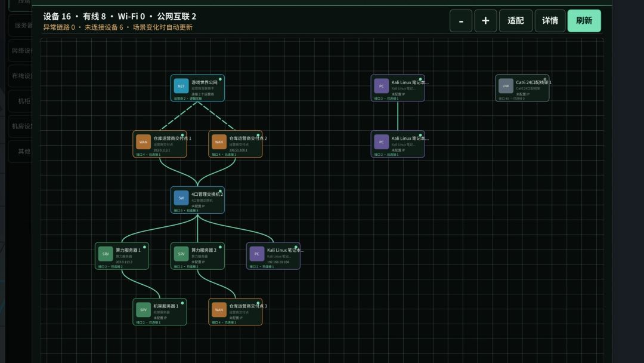The height and width of the screenshot is (363, 644).
Task: Click the 有线 8 summary stat
Action: click(94, 17)
